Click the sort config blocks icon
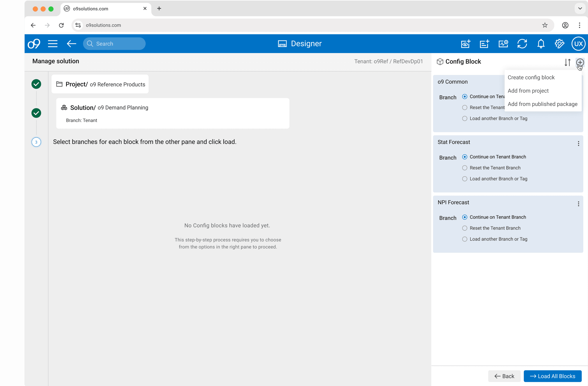The width and height of the screenshot is (588, 386). pos(568,62)
